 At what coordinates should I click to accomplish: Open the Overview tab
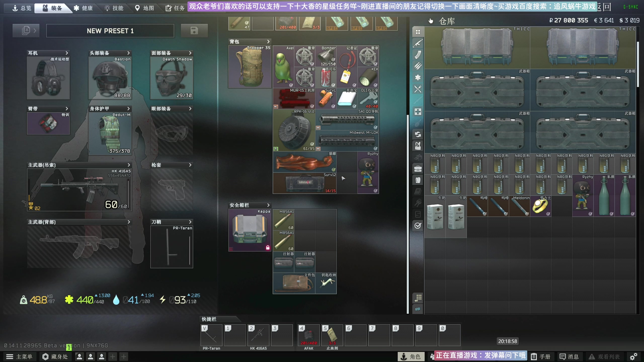(22, 8)
